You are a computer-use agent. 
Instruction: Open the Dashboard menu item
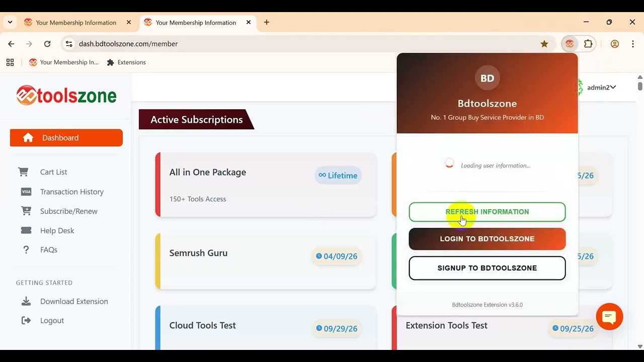tap(66, 138)
